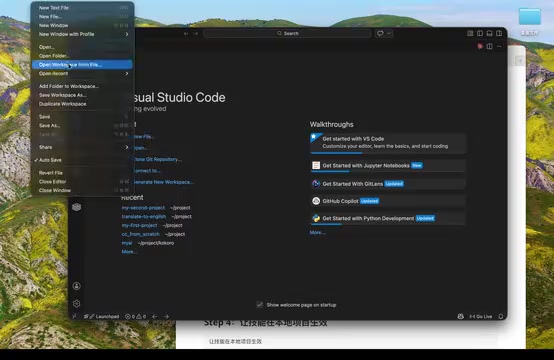Open Get started with VS Code walkthrough

(388, 143)
